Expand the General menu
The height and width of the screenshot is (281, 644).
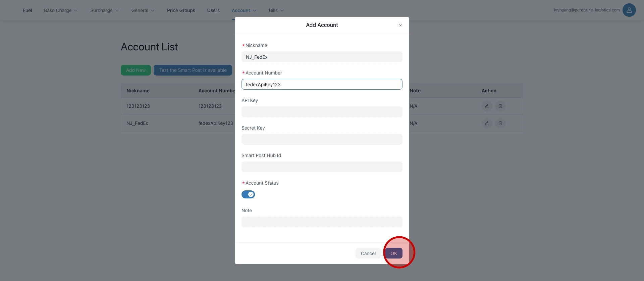(x=143, y=10)
